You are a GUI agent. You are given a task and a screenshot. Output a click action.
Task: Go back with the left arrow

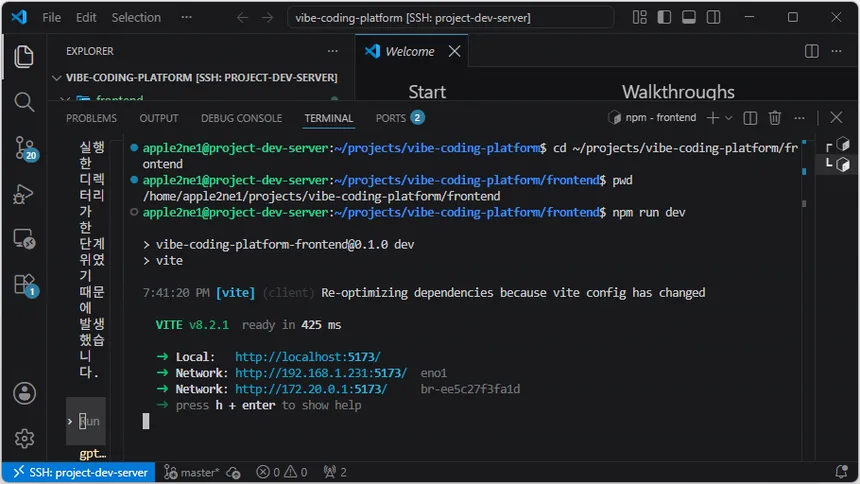[242, 18]
